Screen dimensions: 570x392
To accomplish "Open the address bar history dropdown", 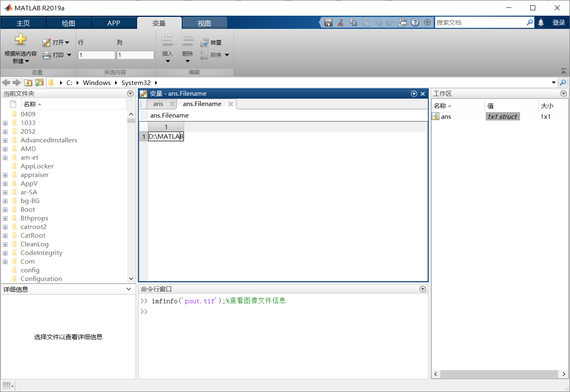I will point(553,83).
